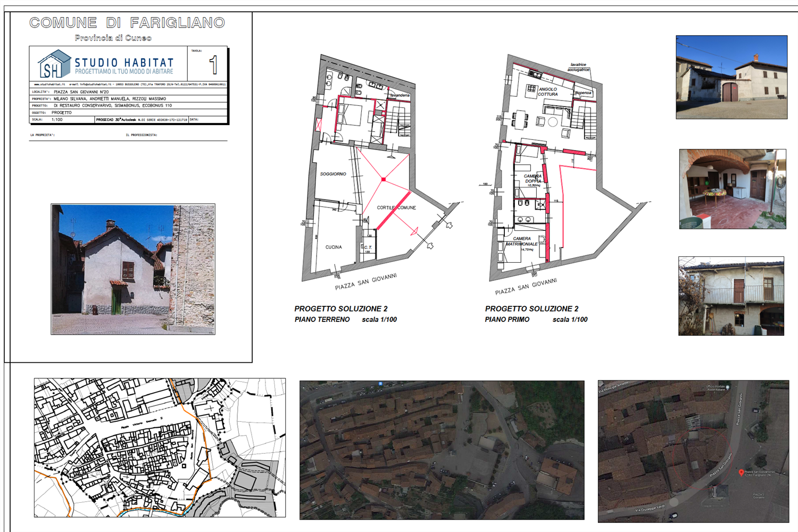Click the black-and-white cadastral map
This screenshot has width=798, height=532.
point(160,447)
